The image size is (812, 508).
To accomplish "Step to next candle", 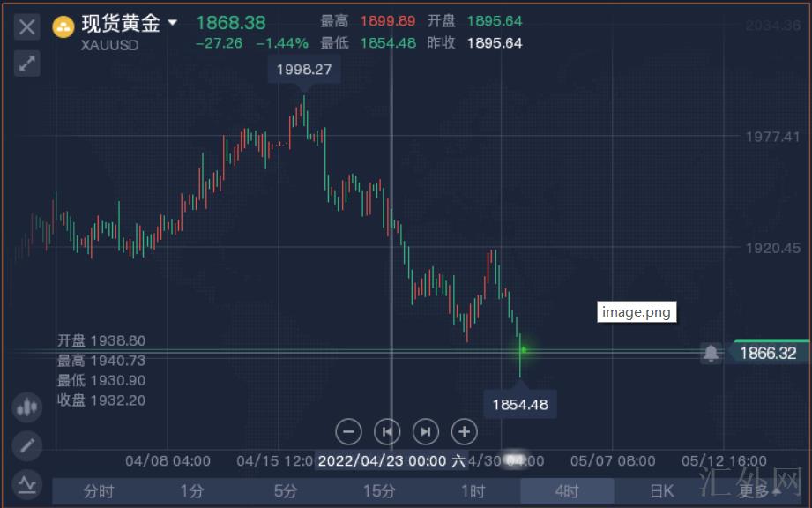I will 426,431.
